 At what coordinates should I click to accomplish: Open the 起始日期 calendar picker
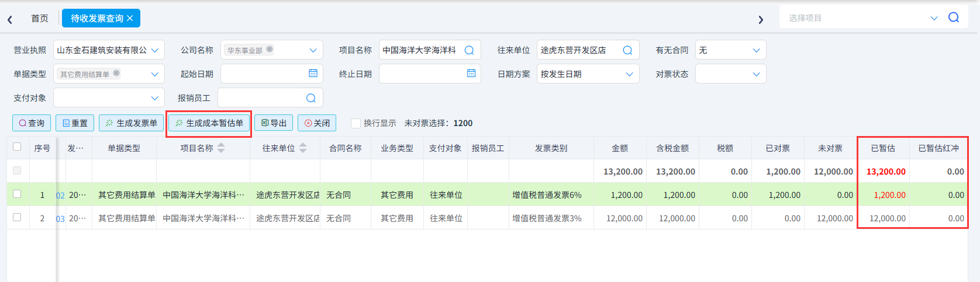coord(313,74)
